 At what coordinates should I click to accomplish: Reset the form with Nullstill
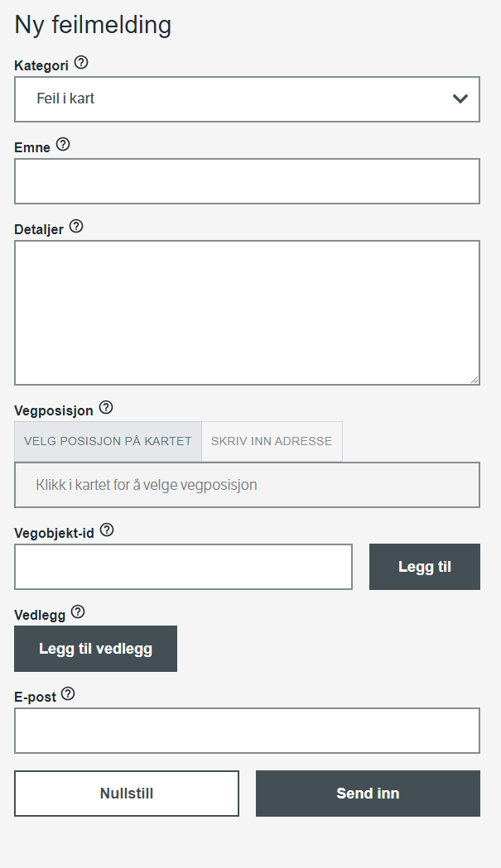tap(127, 794)
